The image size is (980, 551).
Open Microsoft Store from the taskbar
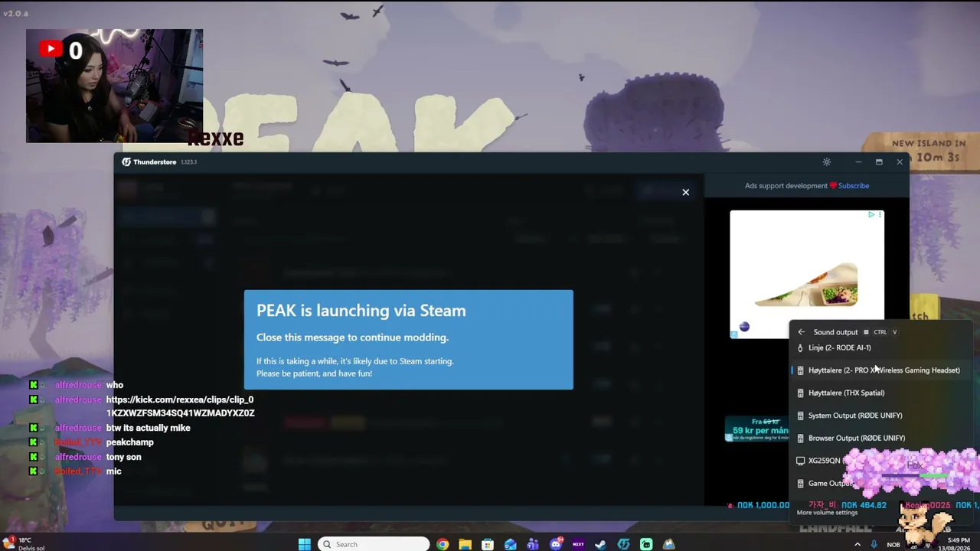488,544
